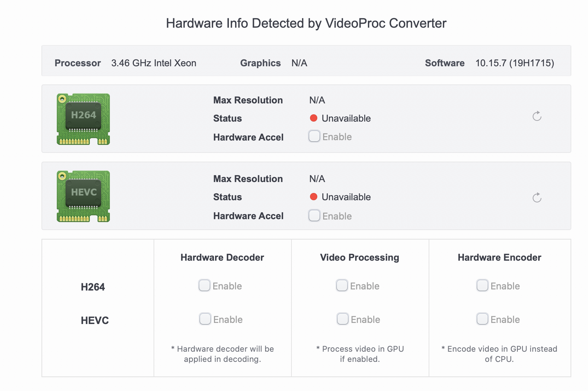Screen dimensions: 588x391
Task: Refresh the HEVC hardware status
Action: 537,198
